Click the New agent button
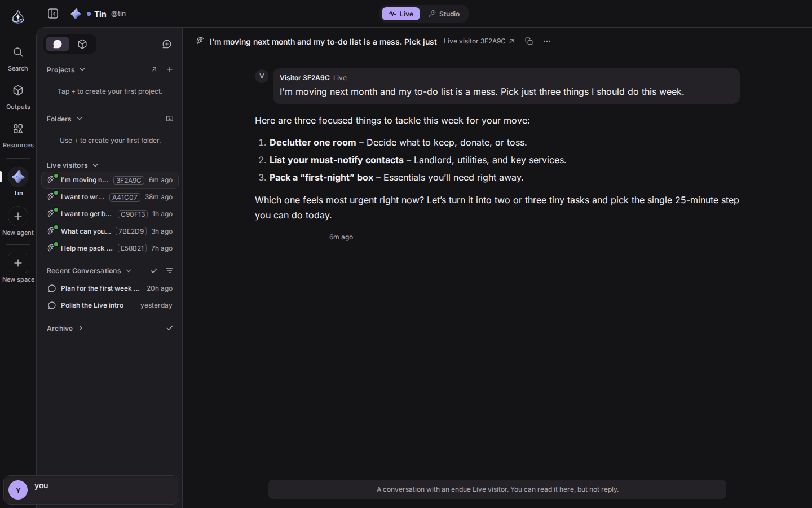The width and height of the screenshot is (812, 508). 18,221
